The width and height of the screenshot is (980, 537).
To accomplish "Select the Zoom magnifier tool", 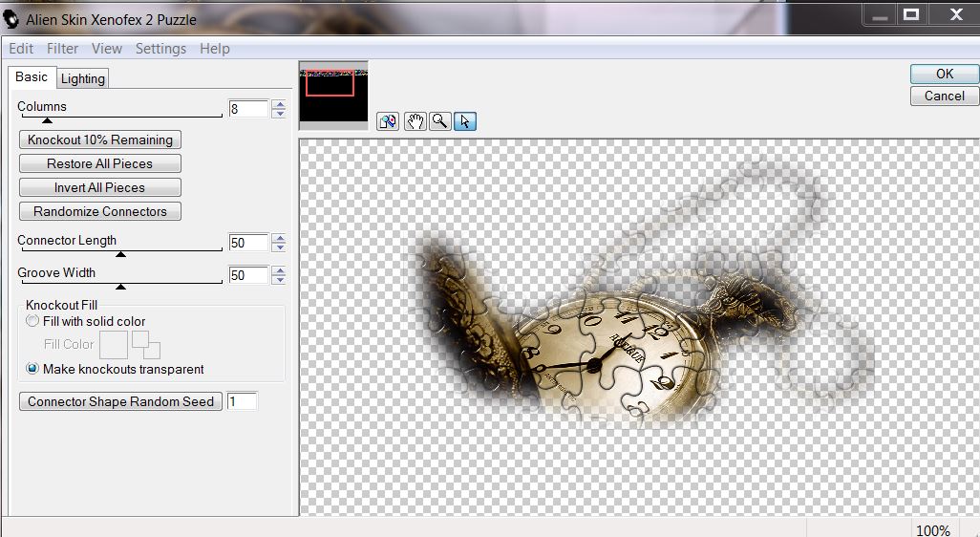I will tap(440, 121).
